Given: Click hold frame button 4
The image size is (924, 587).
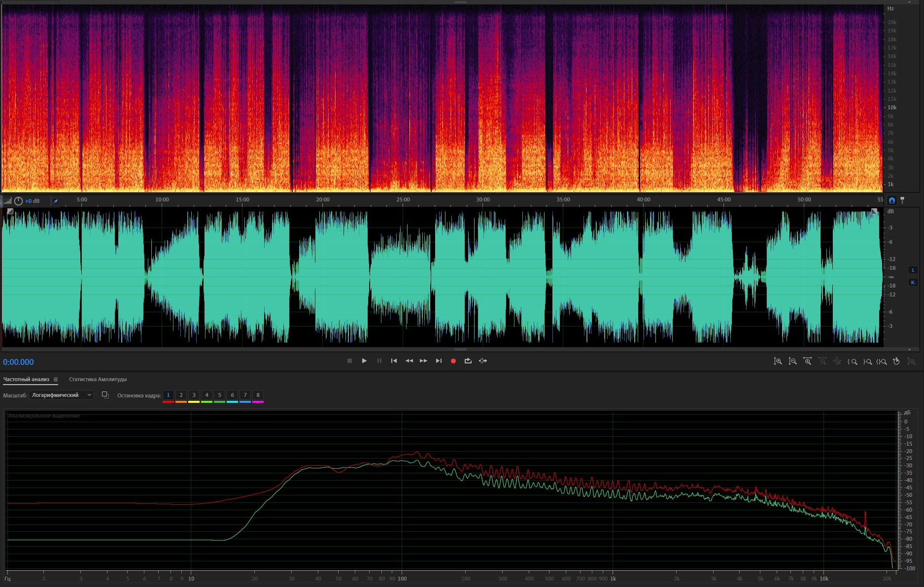Looking at the screenshot, I should coord(206,395).
